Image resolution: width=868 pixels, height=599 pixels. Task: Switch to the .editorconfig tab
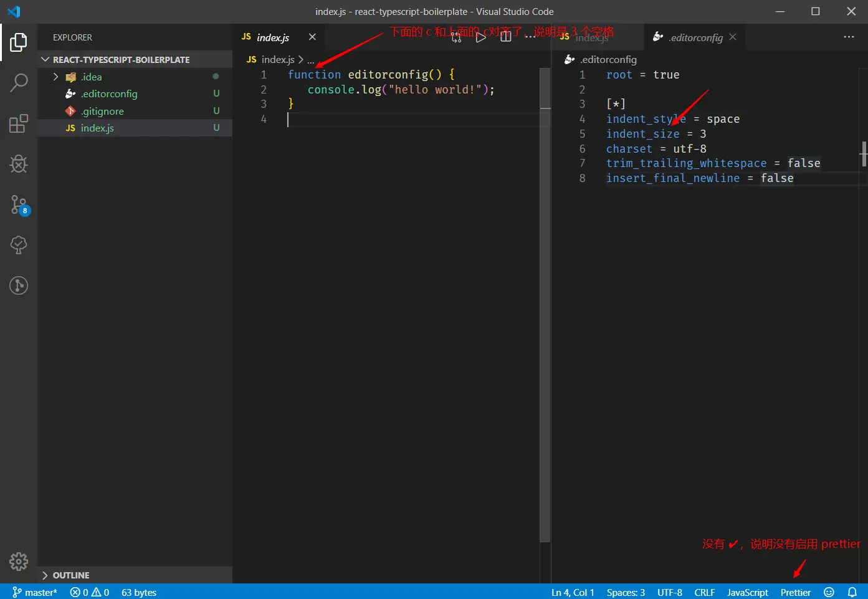695,37
